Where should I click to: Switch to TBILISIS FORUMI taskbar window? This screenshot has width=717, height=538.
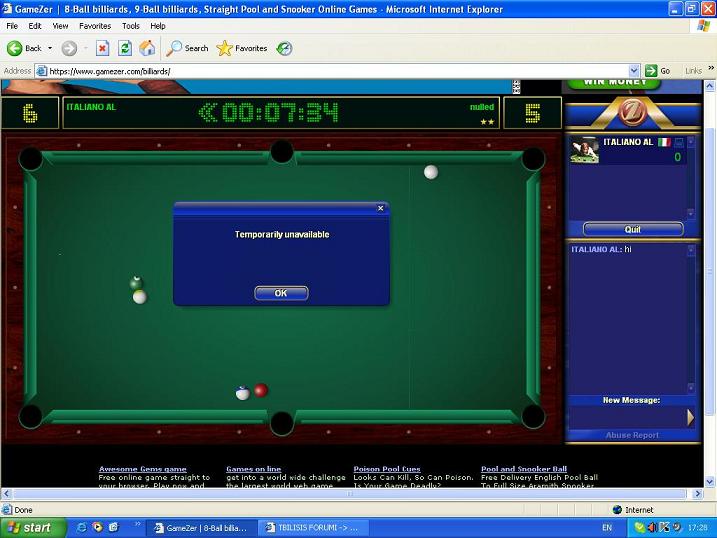[x=313, y=528]
